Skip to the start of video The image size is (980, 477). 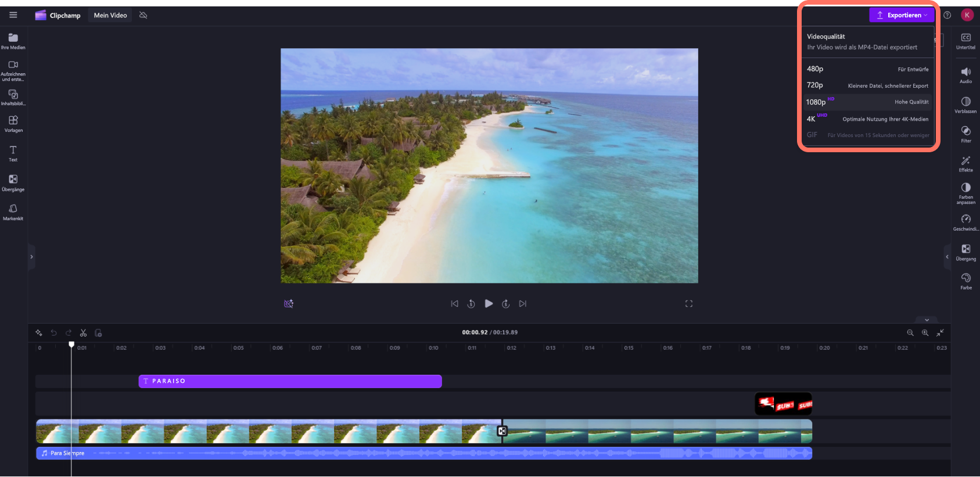[454, 303]
